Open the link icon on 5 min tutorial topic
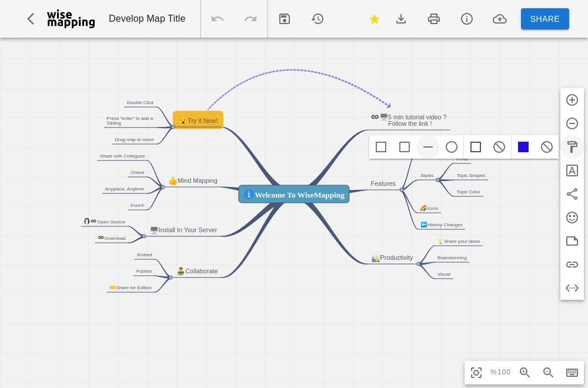 point(375,116)
